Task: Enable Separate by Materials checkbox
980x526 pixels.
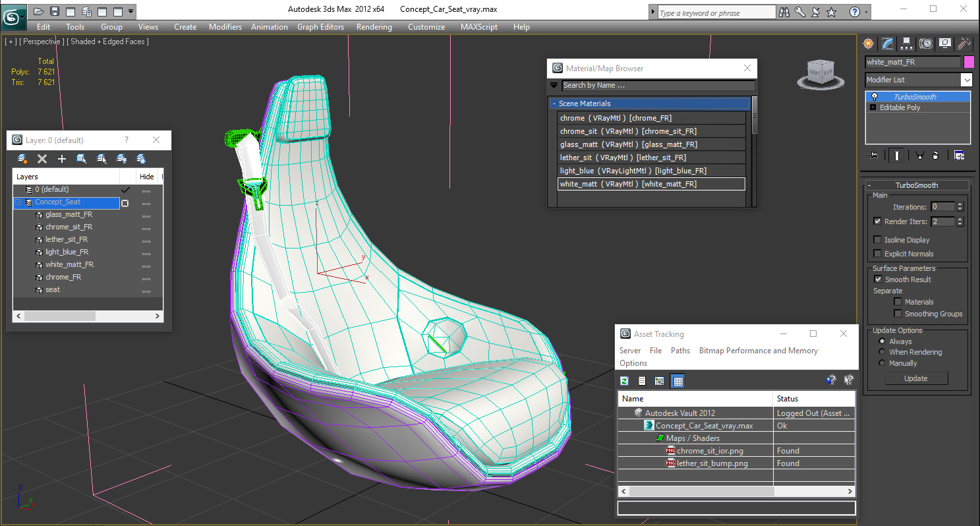Action: coord(898,302)
